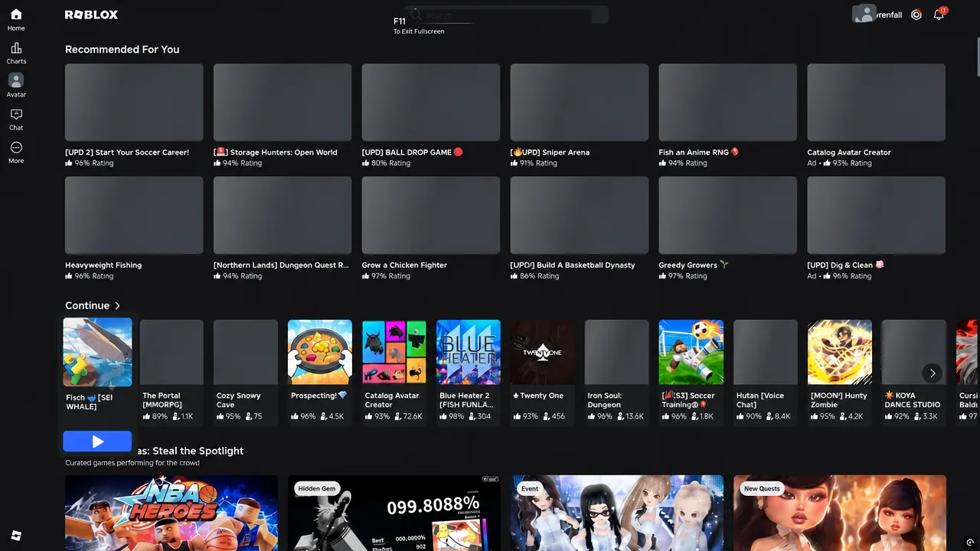Image resolution: width=980 pixels, height=551 pixels.
Task: Open "[UPD 2] Start Your Soccer Career!" title
Action: coord(127,152)
